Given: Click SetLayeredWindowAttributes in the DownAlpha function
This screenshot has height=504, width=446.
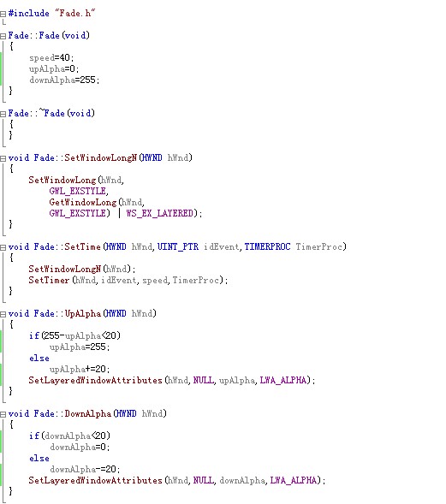Looking at the screenshot, I should point(95,480).
